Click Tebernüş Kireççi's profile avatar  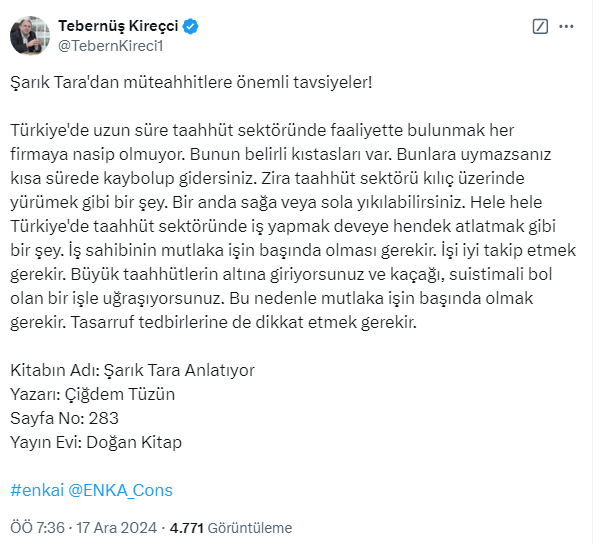coord(27,35)
